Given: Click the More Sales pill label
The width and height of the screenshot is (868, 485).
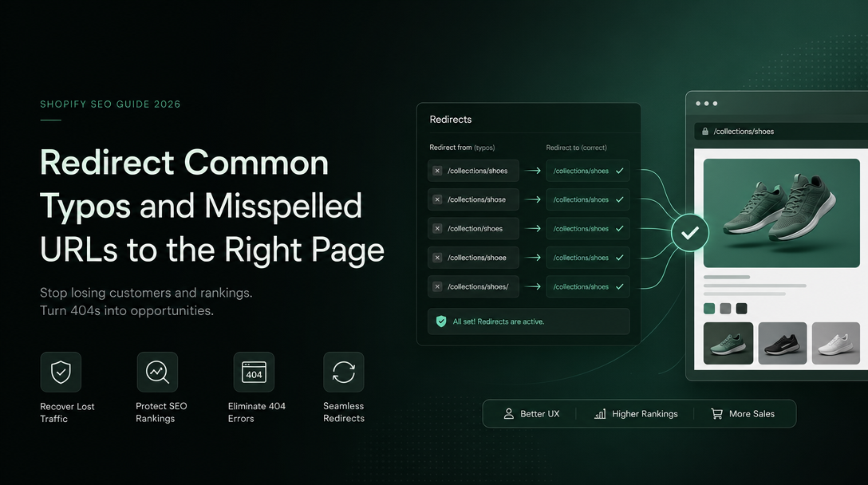Looking at the screenshot, I should coord(752,413).
